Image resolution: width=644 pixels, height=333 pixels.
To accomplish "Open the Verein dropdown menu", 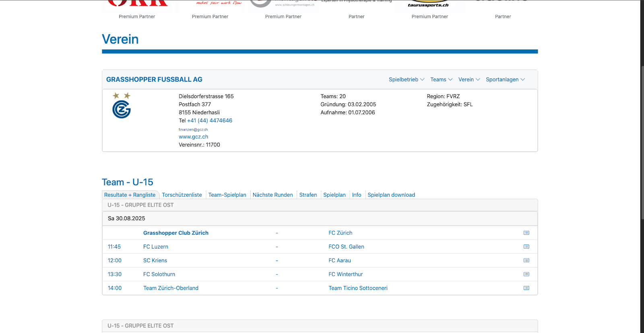I will pos(469,80).
